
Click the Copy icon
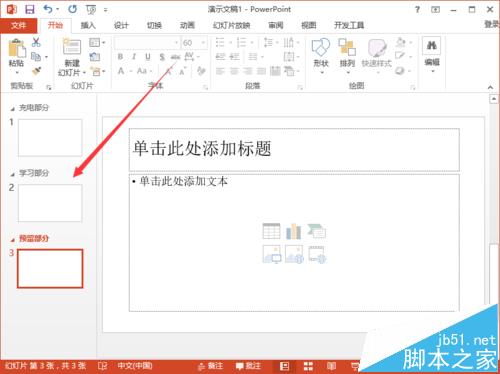pos(36,57)
